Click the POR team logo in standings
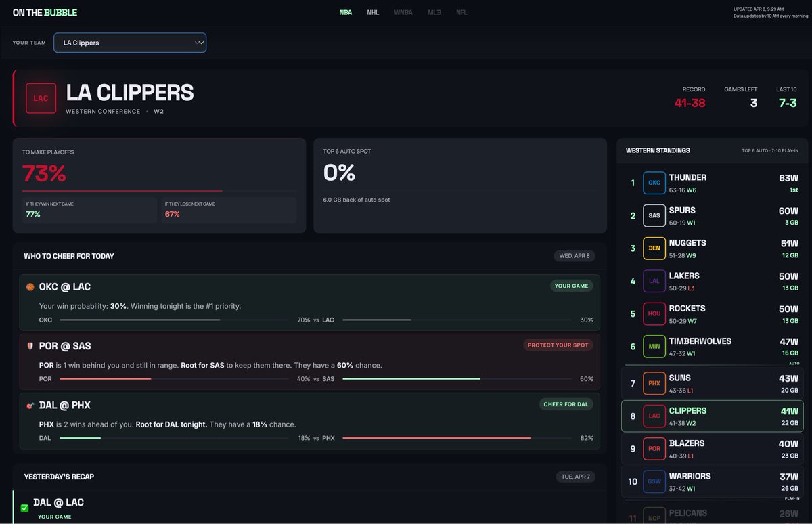Screen dimensions: 812x524 coord(654,449)
